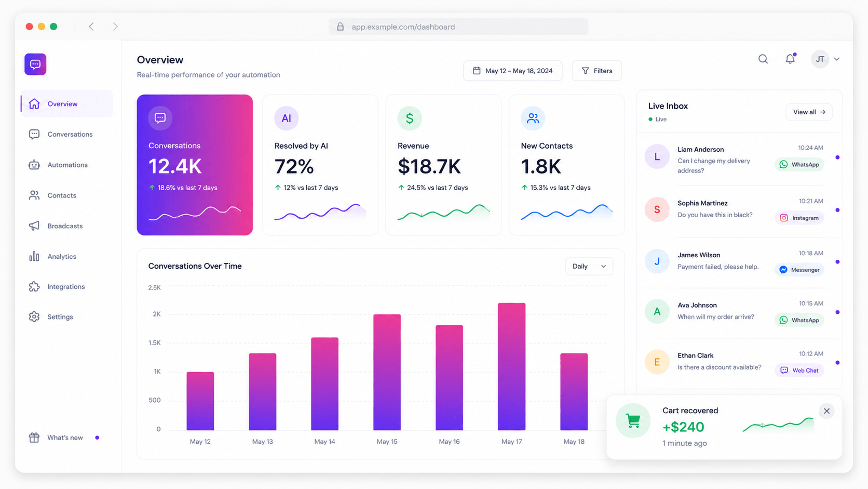Click Ethan Clark's E avatar

click(657, 362)
